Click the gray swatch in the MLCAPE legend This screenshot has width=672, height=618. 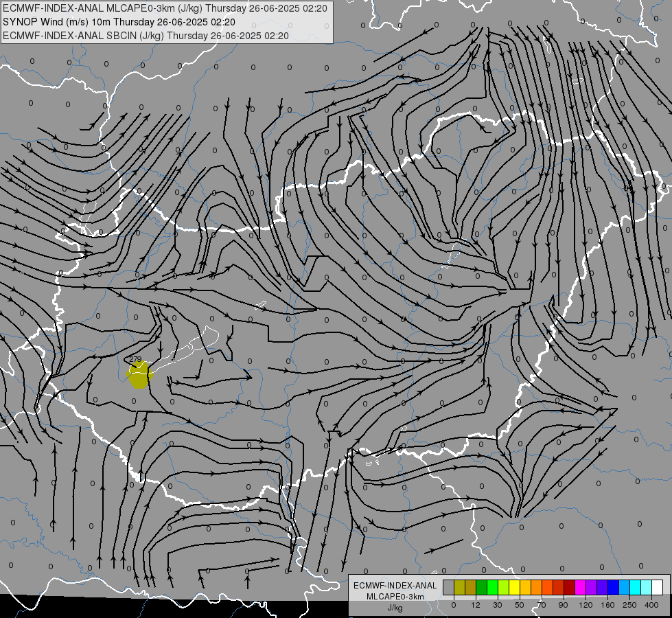coord(449,587)
